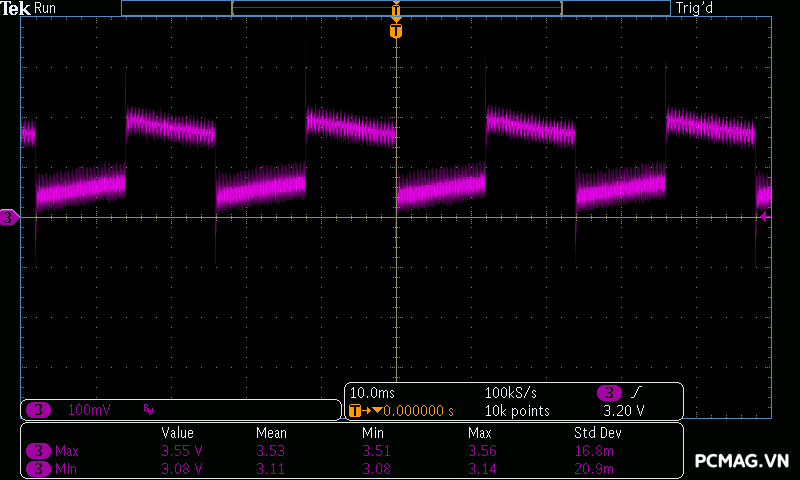Select the channel 3 badge beside 100mV

coord(38,410)
